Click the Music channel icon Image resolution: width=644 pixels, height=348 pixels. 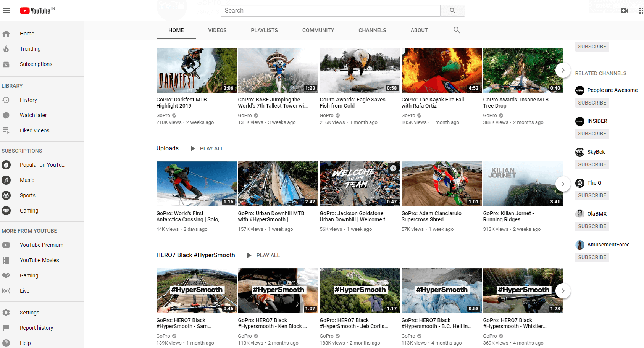tap(6, 180)
